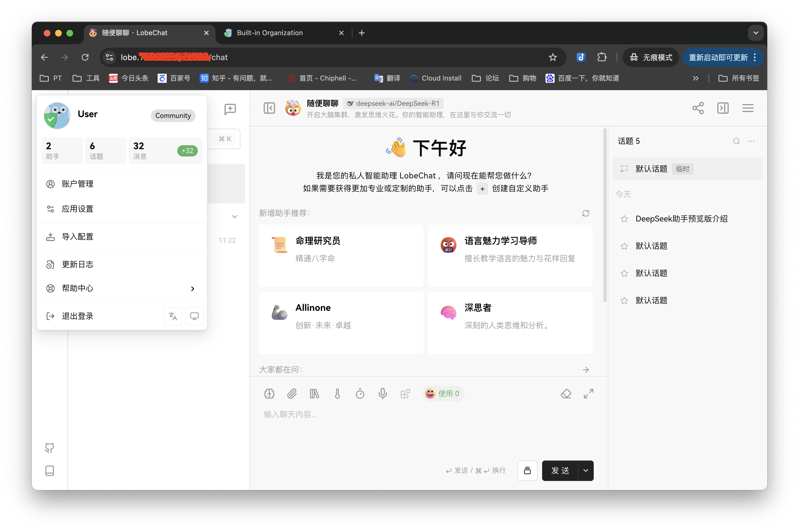Open the GitHub icon in the sidebar
The image size is (799, 532).
coord(50,447)
